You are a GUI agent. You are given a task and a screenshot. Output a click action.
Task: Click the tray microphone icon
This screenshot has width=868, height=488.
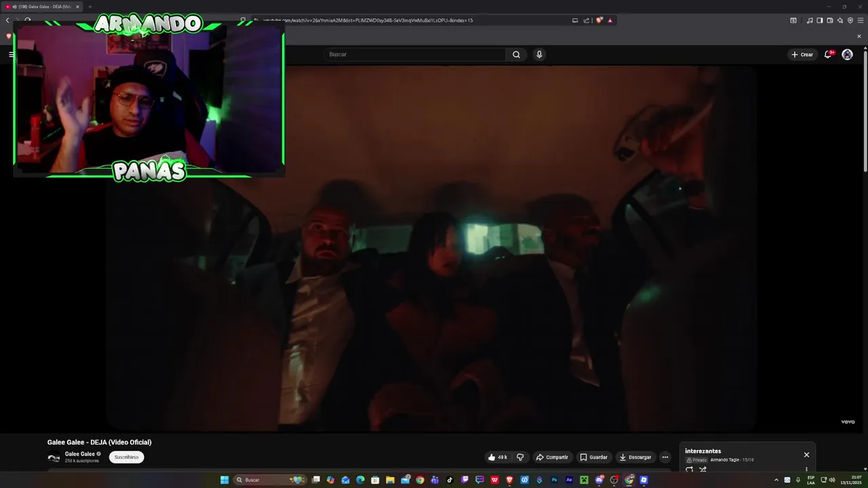(798, 480)
